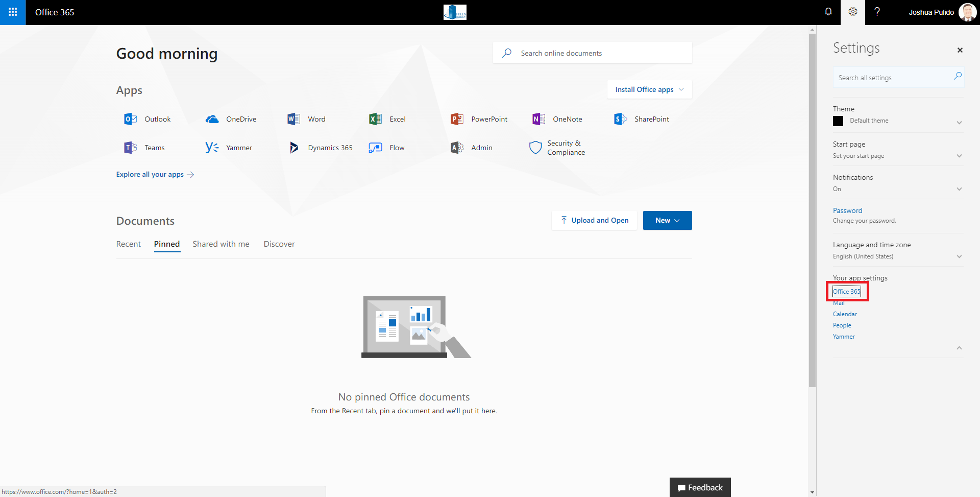This screenshot has height=497, width=980.
Task: Open the Yammer app icon
Action: [212, 148]
